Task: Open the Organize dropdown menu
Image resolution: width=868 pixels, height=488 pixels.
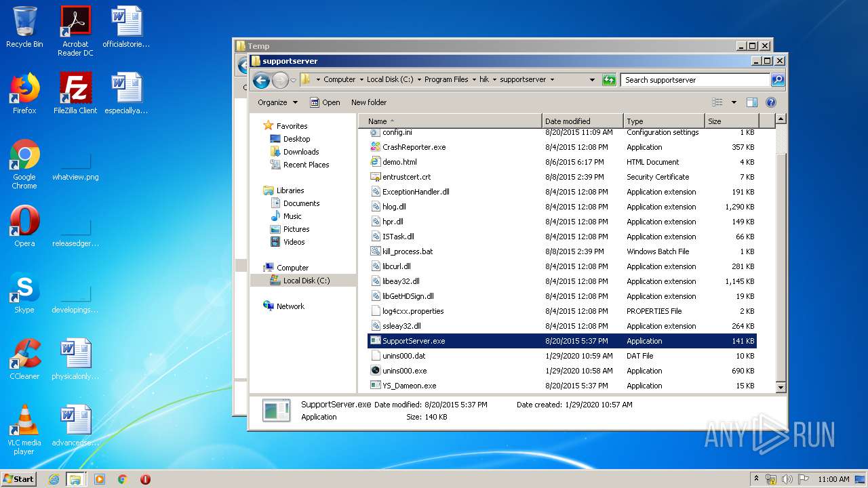Action: click(277, 102)
